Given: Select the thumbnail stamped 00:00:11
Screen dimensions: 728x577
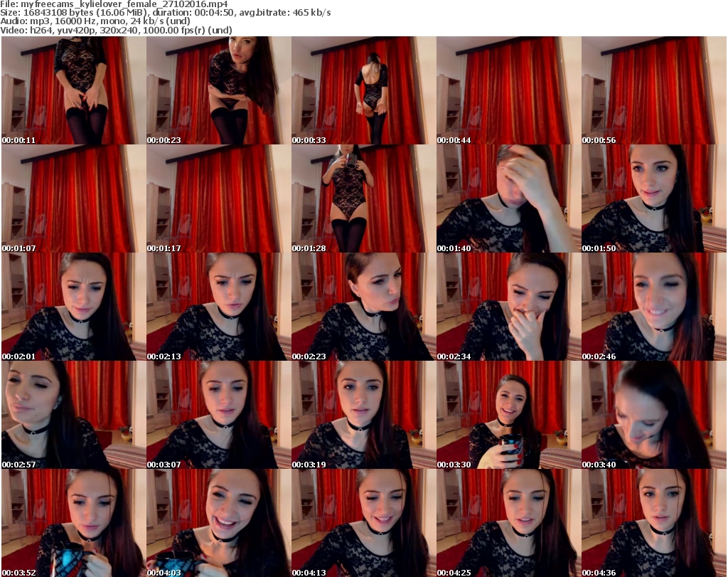Looking at the screenshot, I should [73, 90].
